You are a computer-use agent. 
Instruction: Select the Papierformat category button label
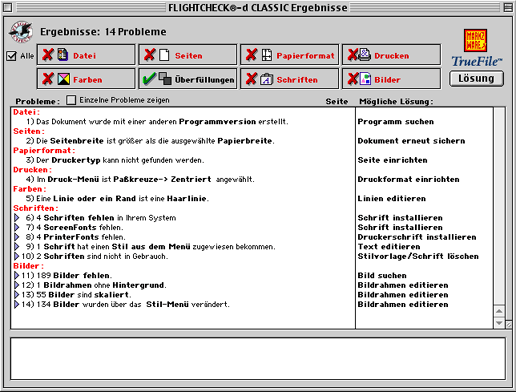coord(305,56)
